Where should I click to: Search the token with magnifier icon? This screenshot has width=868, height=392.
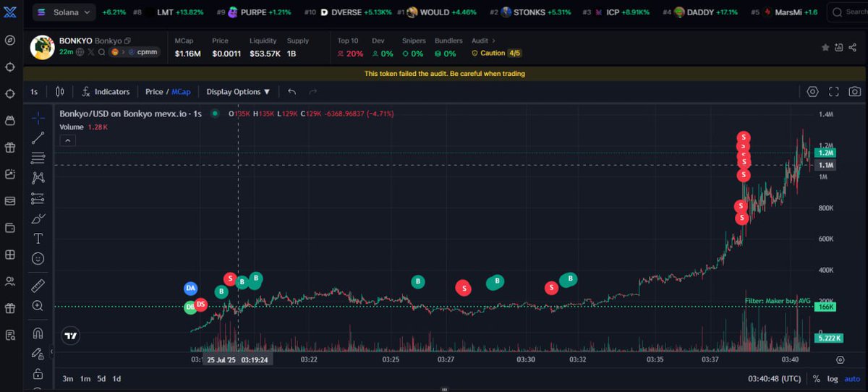click(x=101, y=52)
